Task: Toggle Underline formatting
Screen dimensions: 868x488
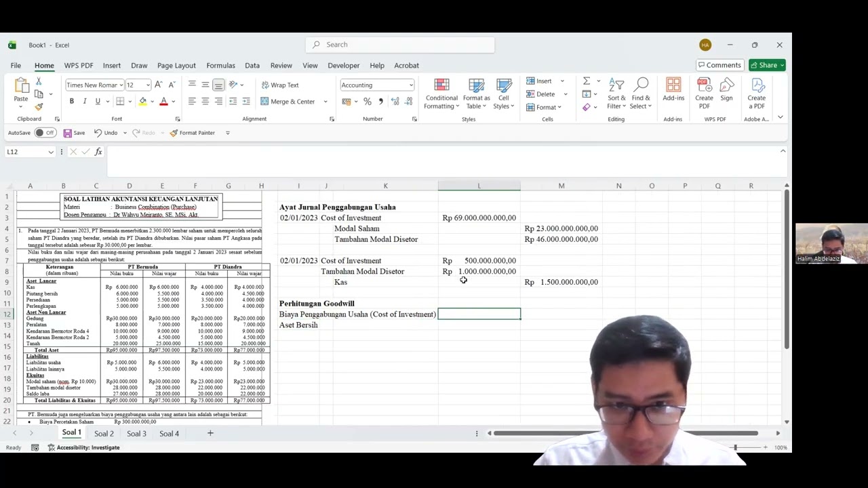Action: 98,102
